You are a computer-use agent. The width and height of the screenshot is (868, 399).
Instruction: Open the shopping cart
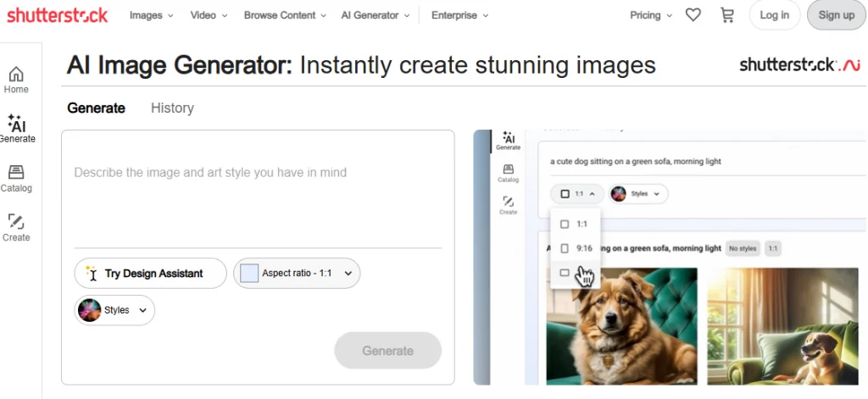726,15
